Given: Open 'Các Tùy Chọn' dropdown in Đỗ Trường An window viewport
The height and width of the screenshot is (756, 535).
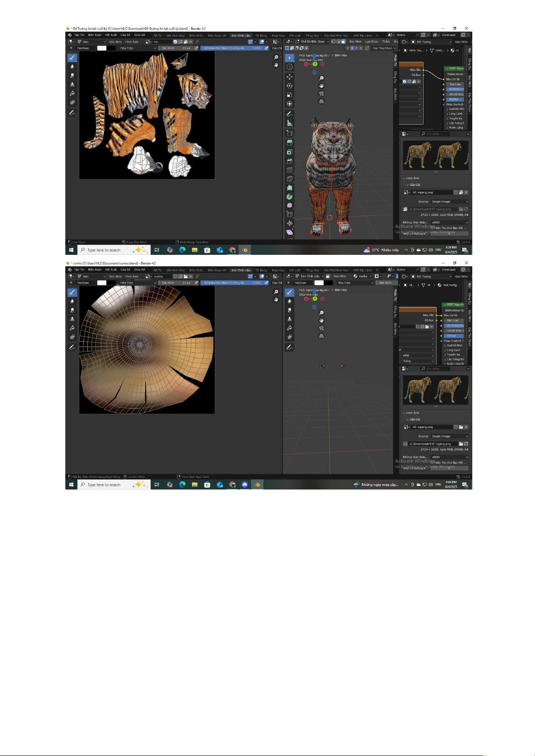Looking at the screenshot, I should click(x=384, y=48).
